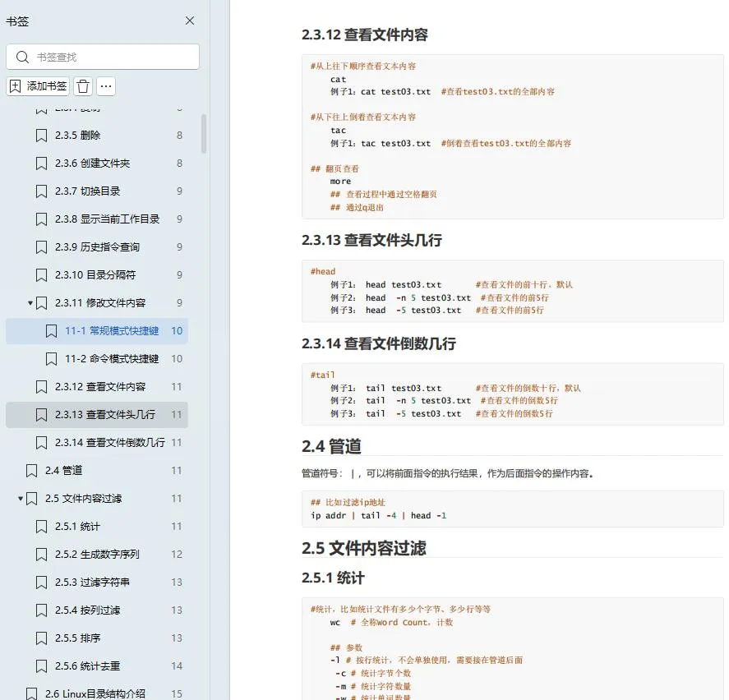The width and height of the screenshot is (729, 700).
Task: Click bookmark icon beside 11-1 常规模式快捷键
Action: point(51,331)
